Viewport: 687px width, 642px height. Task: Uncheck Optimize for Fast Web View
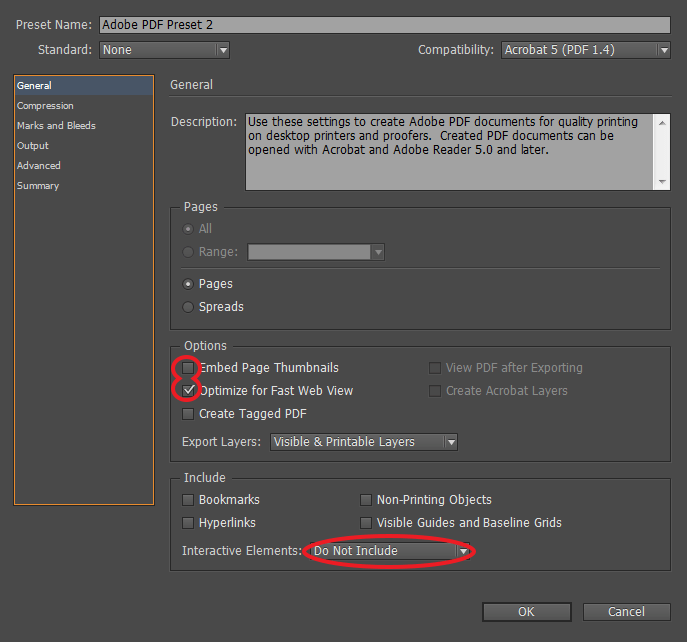(188, 390)
